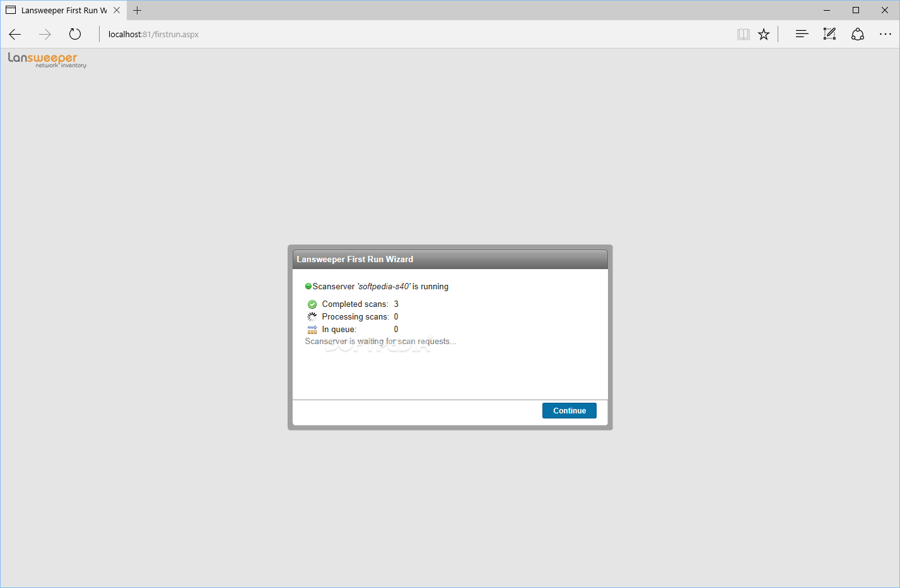Add page to favorites star icon
900x588 pixels.
coord(764,35)
